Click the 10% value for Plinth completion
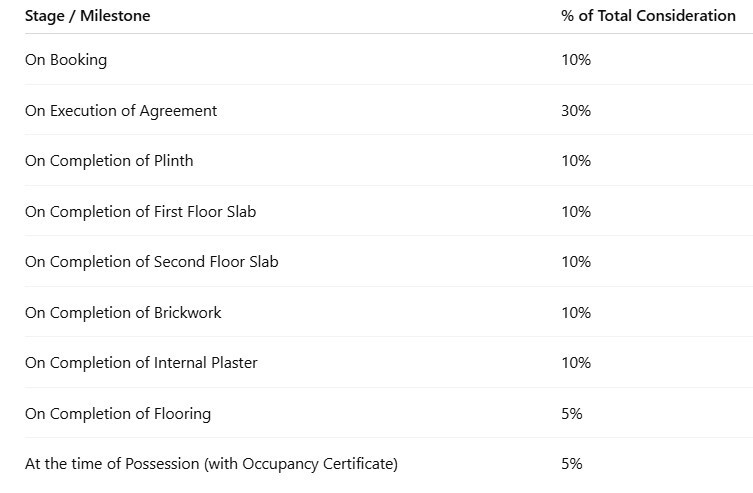Screen dimensions: 753x493 pyautogui.click(x=576, y=161)
